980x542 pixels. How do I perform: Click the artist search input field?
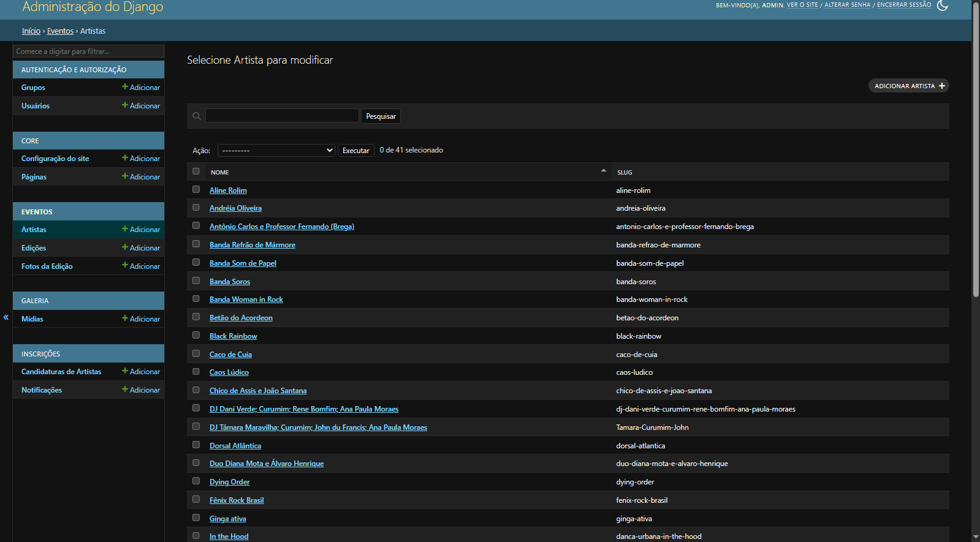[282, 116]
